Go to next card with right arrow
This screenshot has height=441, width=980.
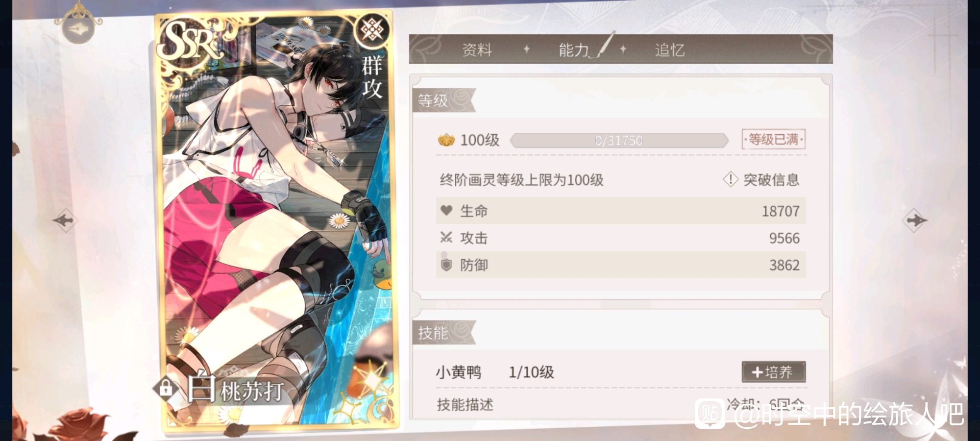[915, 220]
